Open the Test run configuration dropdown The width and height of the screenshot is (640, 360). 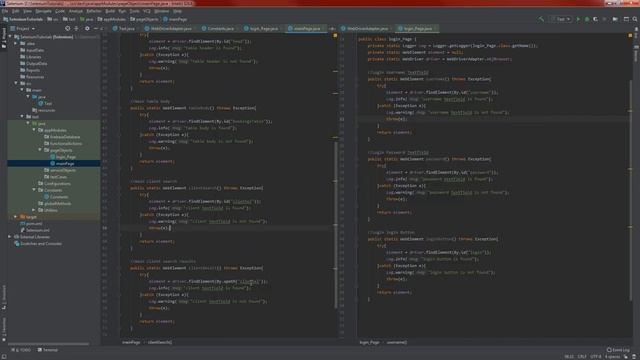click(x=561, y=19)
